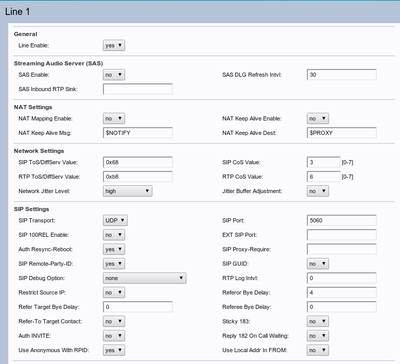The image size is (400, 364).
Task: Click the SAS DLG Refresh Intvl field
Action: pos(342,75)
